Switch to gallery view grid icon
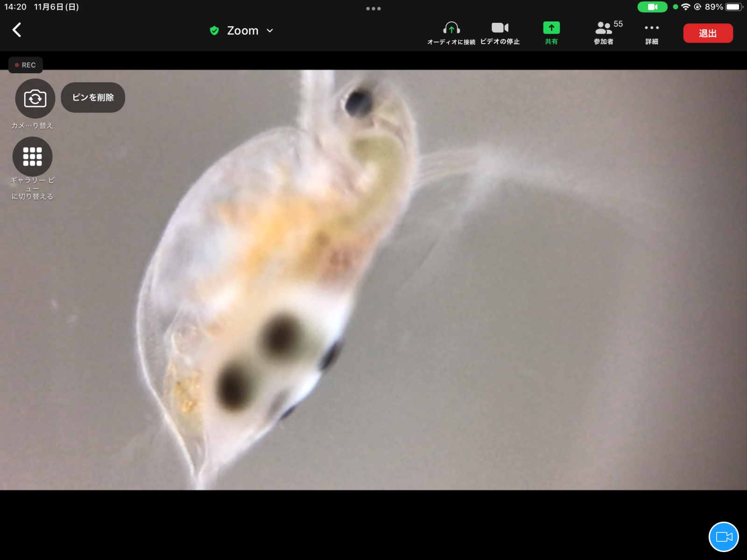747x560 pixels. coord(32,157)
